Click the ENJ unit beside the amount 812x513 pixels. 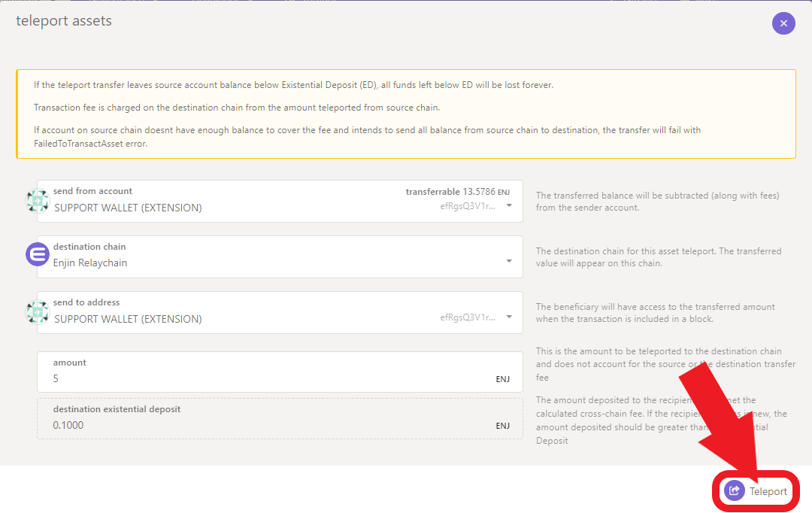pos(502,379)
